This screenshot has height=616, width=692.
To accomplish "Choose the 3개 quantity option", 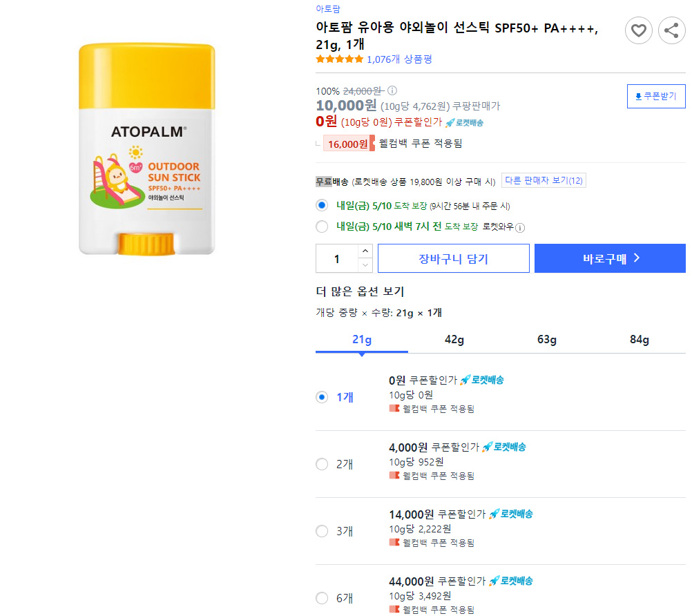I will (322, 531).
